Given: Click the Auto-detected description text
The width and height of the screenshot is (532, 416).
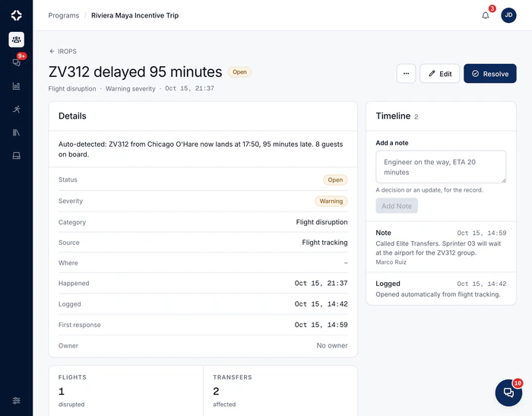Looking at the screenshot, I should pos(201,149).
